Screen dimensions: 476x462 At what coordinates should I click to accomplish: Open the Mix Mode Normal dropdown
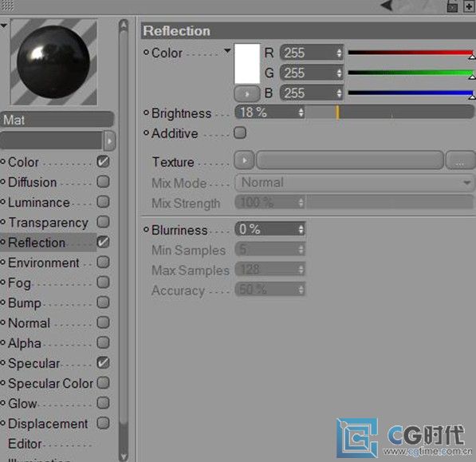pyautogui.click(x=355, y=183)
